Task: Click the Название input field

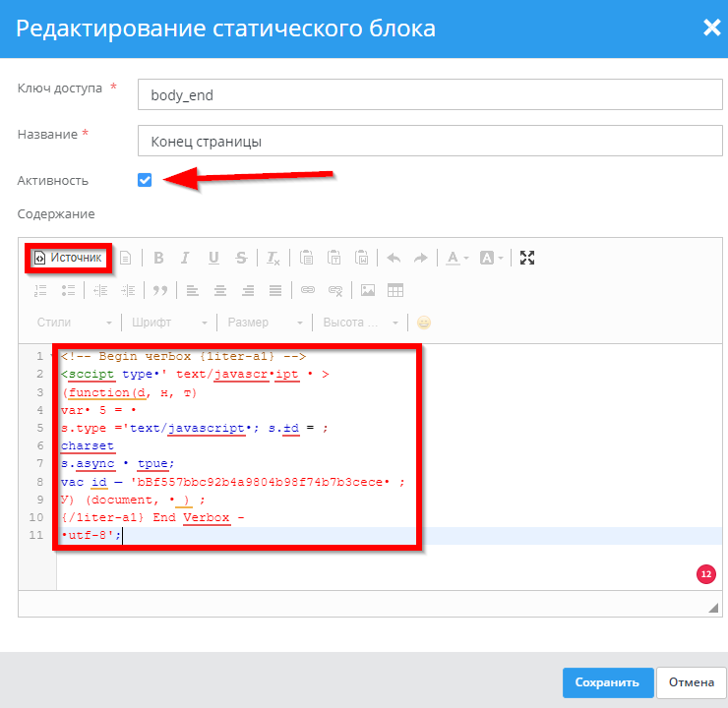Action: point(429,141)
